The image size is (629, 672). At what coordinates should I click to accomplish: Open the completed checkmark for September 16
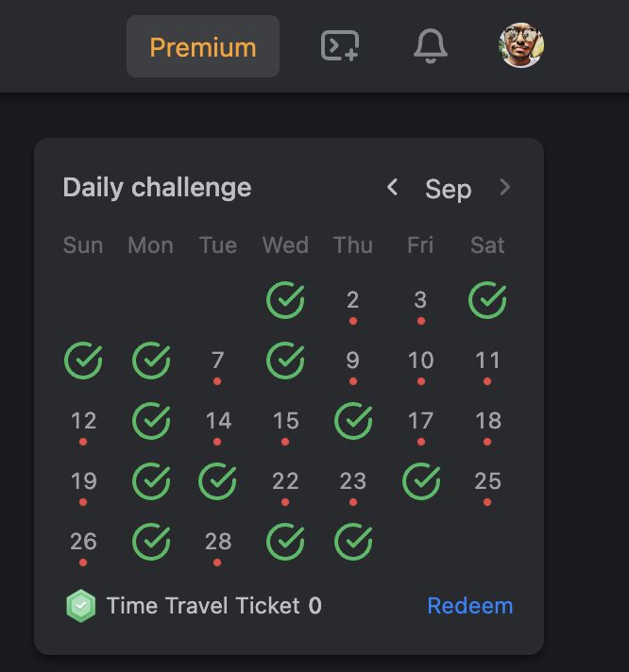point(353,421)
